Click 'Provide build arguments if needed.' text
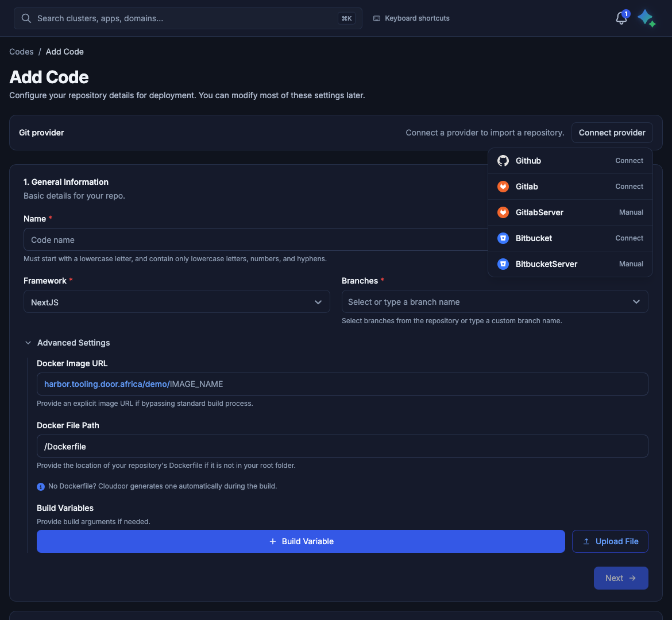 tap(94, 522)
